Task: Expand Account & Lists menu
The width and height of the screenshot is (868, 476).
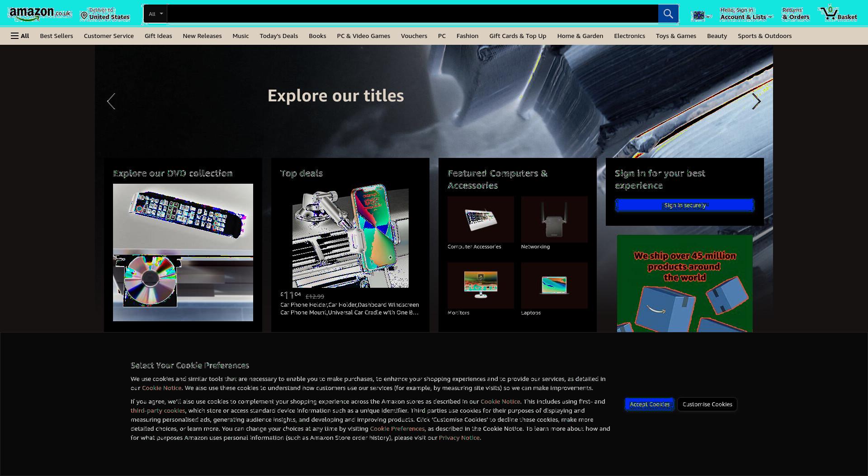Action: point(746,14)
